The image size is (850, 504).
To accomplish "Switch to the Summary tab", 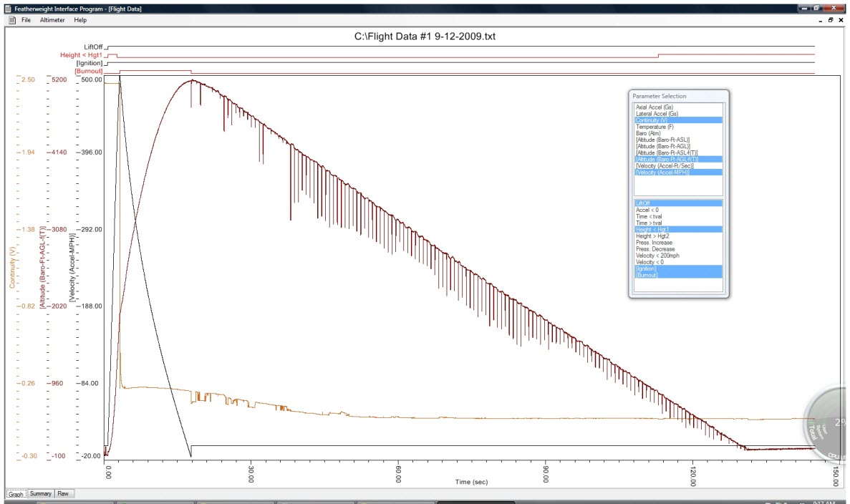I will point(40,494).
